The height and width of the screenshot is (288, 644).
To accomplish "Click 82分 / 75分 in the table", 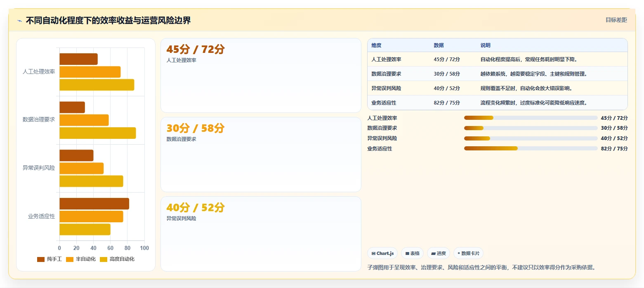I will [x=447, y=103].
